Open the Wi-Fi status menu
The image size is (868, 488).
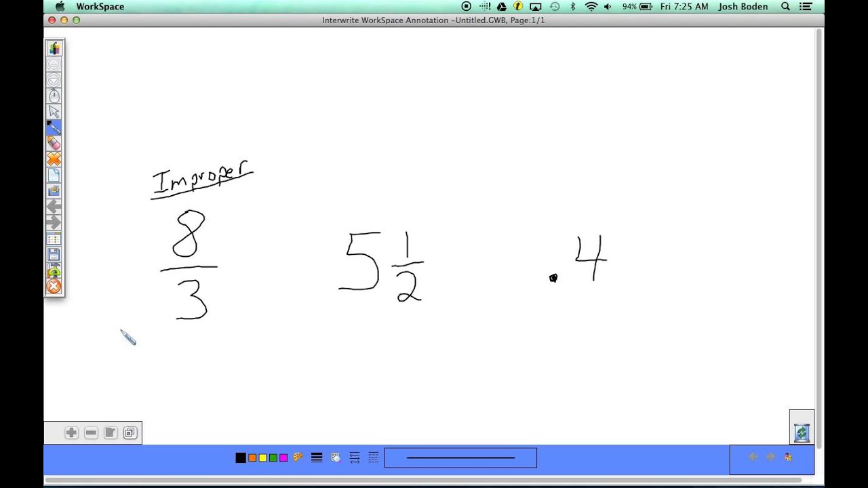[x=591, y=7]
